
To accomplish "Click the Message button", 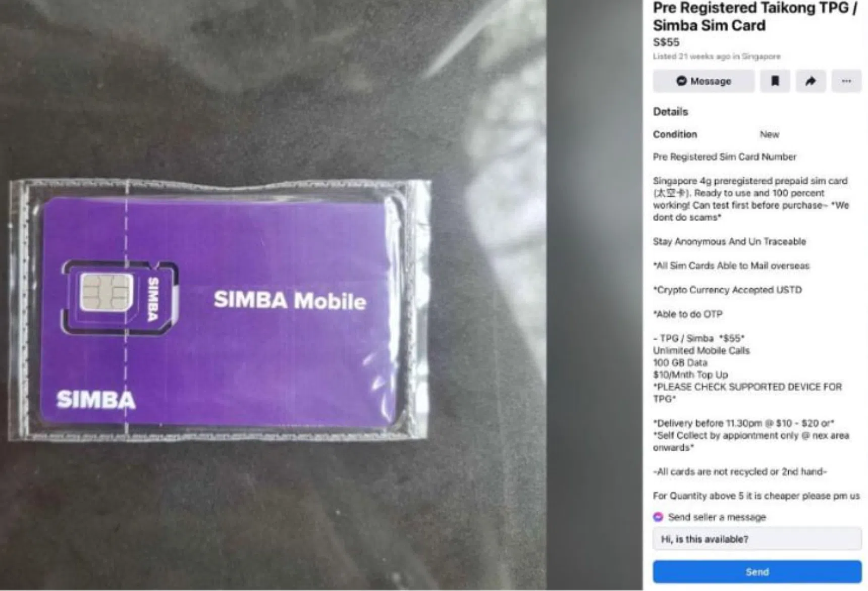I will click(x=703, y=81).
